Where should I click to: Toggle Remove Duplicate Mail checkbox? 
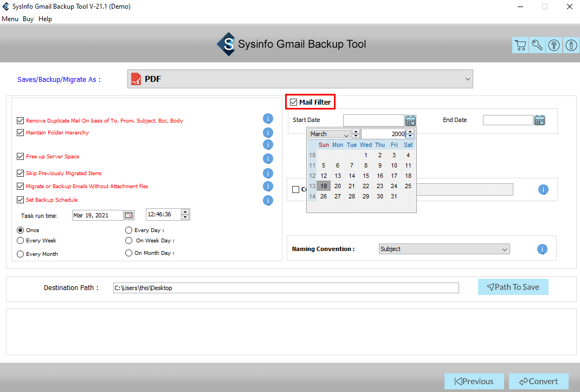21,121
